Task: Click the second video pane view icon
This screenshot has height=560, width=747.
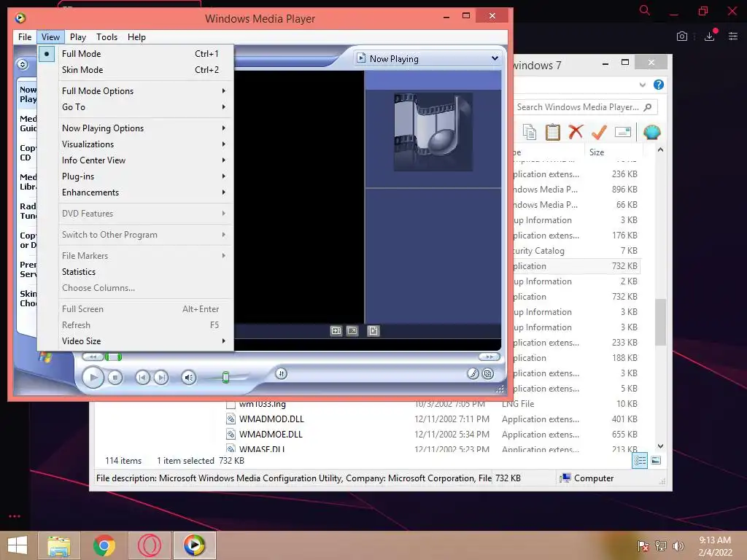Action: pos(352,330)
